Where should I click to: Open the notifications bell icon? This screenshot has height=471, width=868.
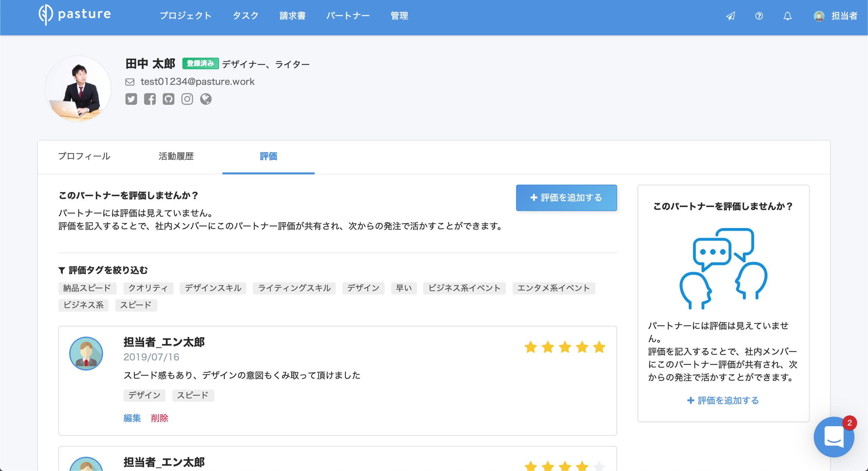coord(787,16)
